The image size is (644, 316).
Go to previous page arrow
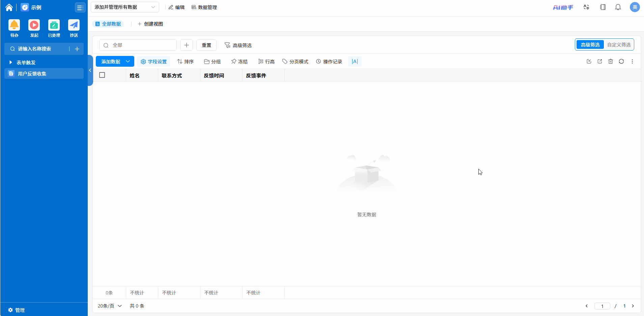(x=587, y=306)
